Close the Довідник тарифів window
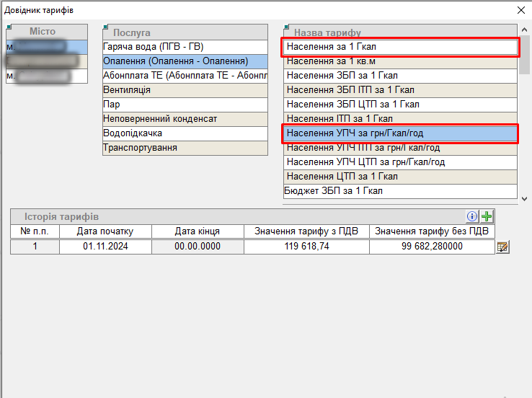The image size is (532, 398). pyautogui.click(x=521, y=10)
